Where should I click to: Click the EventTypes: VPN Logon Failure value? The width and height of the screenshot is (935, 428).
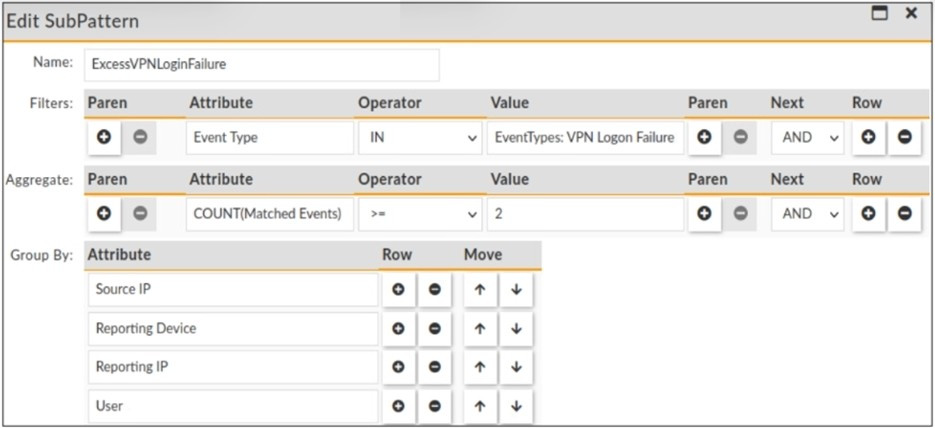[x=585, y=138]
